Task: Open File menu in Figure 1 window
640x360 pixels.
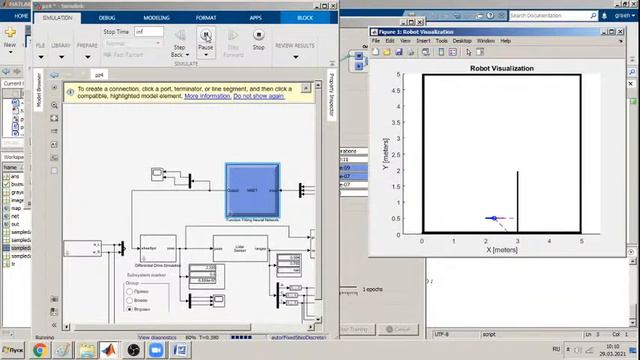Action: tap(376, 41)
